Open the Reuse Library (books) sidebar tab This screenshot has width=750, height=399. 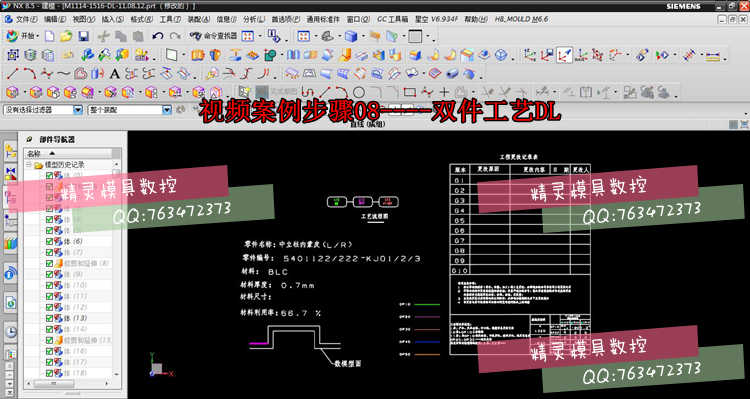point(11,244)
